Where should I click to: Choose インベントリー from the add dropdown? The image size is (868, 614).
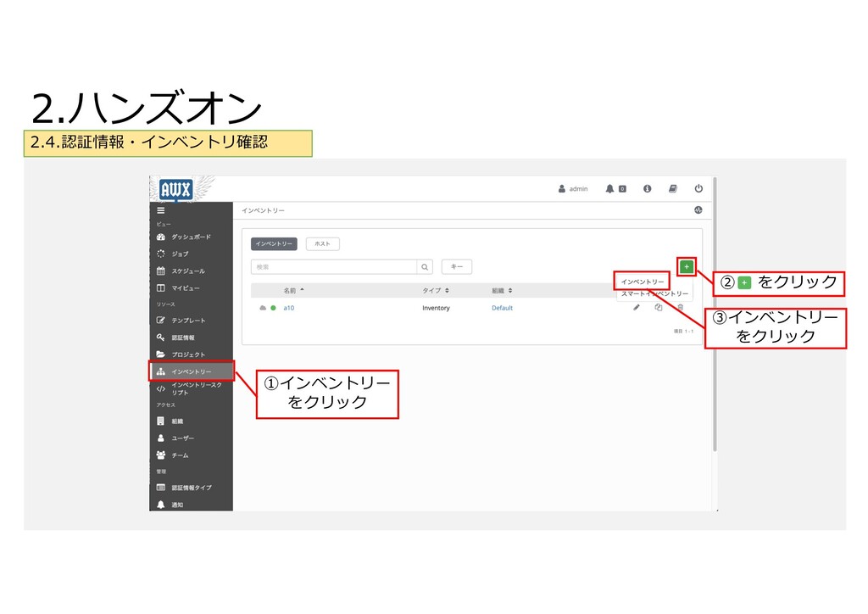[643, 282]
